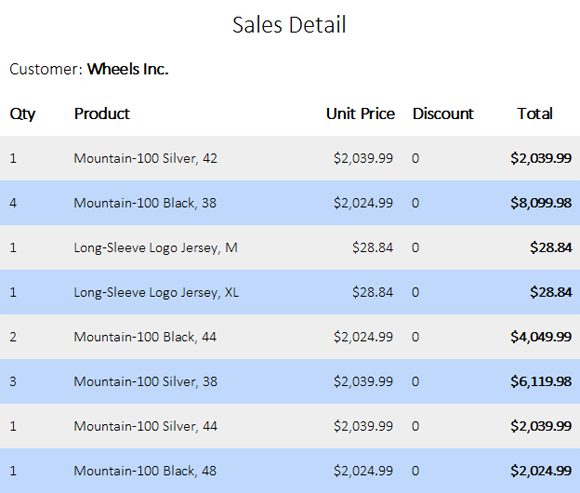This screenshot has height=493, width=580.
Task: Click the Unit Price column header
Action: coord(360,114)
